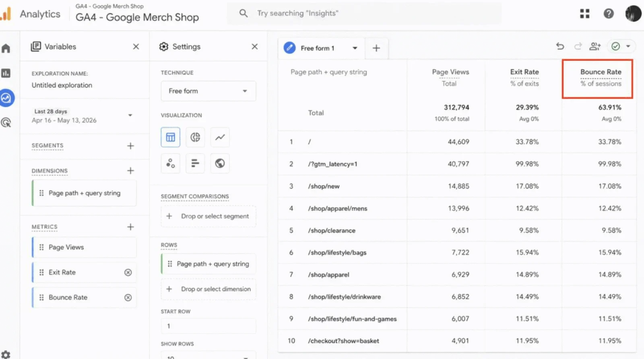
Task: Open the Advertising icon in sidebar
Action: (6, 122)
